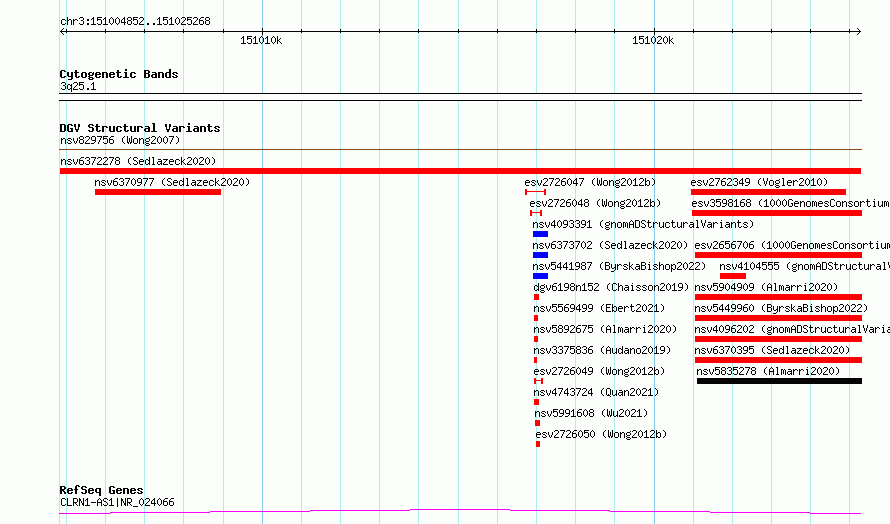Open esv2762349 (Vogler2010) variant label
The image size is (890, 524).
(x=759, y=182)
